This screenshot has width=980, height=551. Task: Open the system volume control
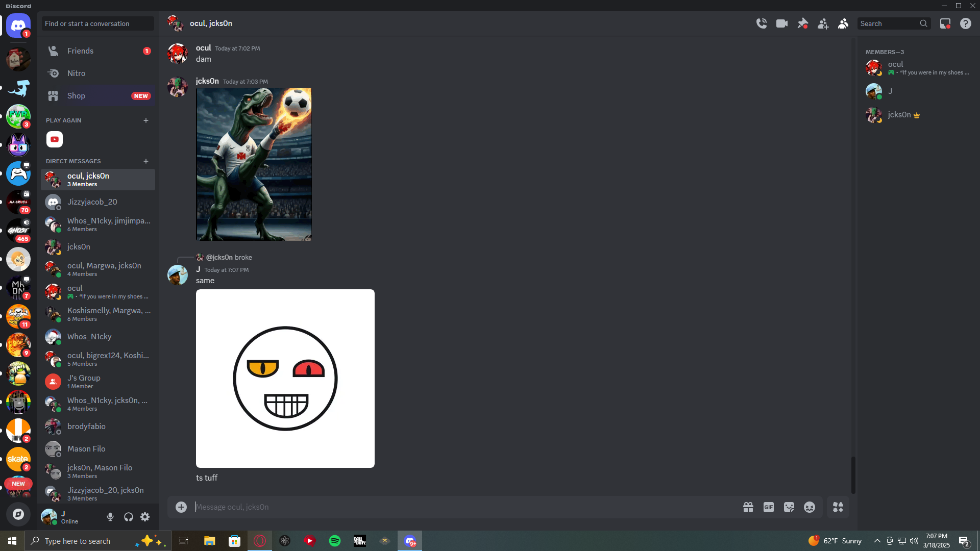click(914, 541)
